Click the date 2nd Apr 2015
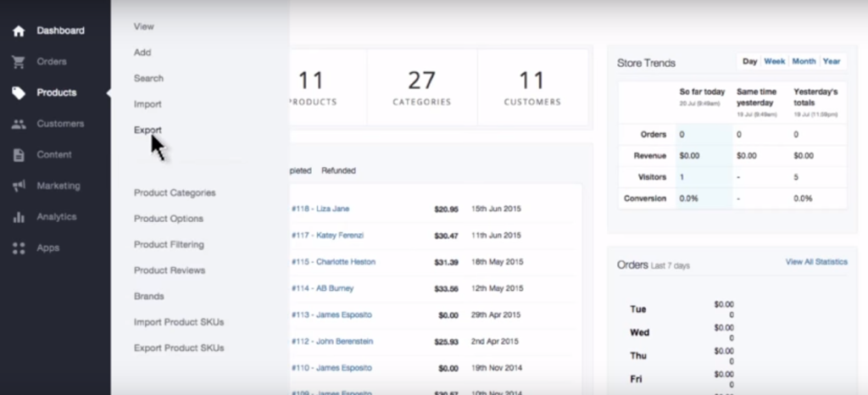This screenshot has height=395, width=868. coord(496,342)
